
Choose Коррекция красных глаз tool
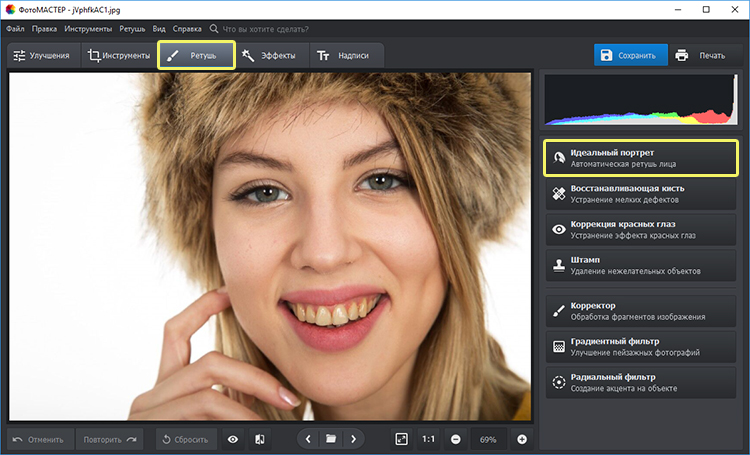640,230
